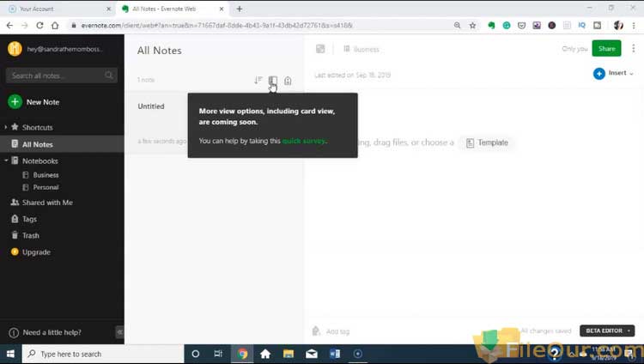644x364 pixels.
Task: Click Only you sharing status
Action: [x=574, y=49]
